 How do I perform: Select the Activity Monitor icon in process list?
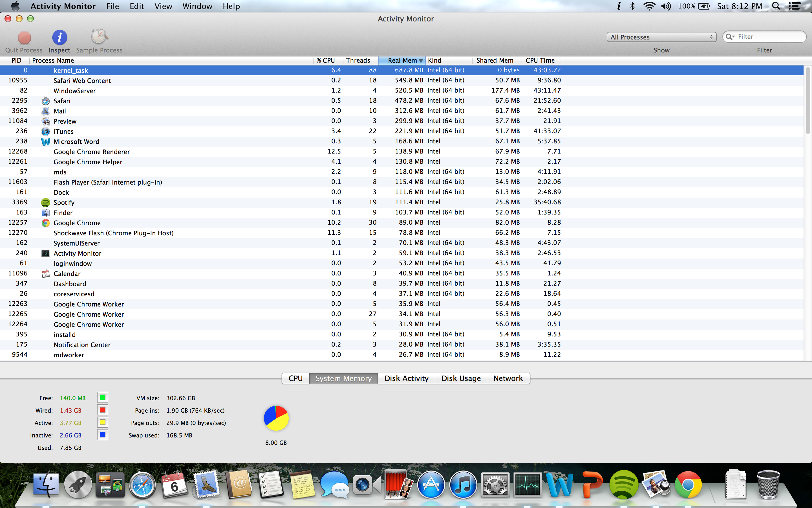(46, 253)
